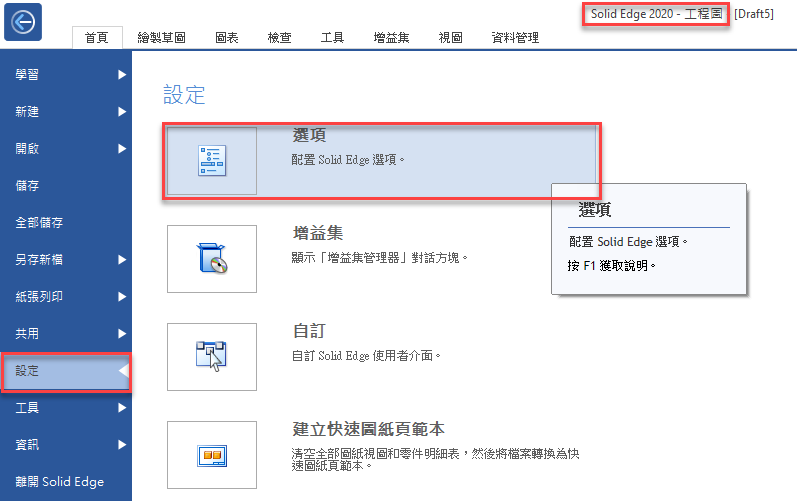Click the [Draft5] document title
The image size is (797, 501).
pos(754,14)
